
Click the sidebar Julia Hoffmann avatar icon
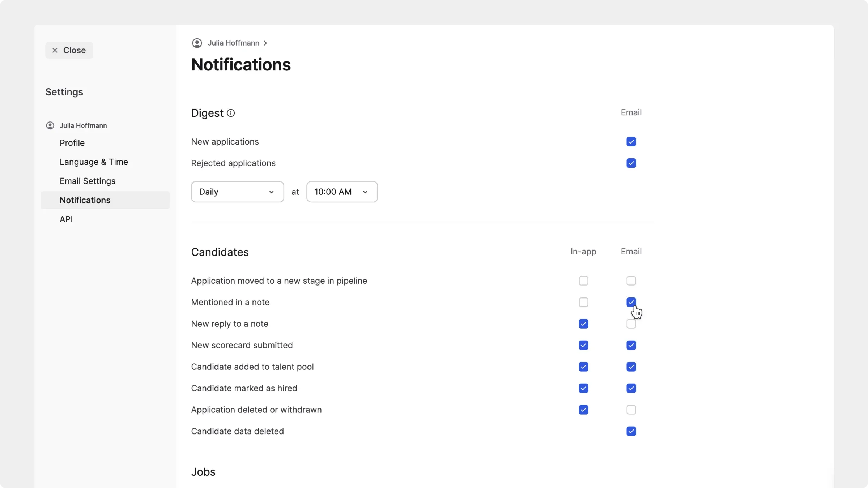pos(50,125)
